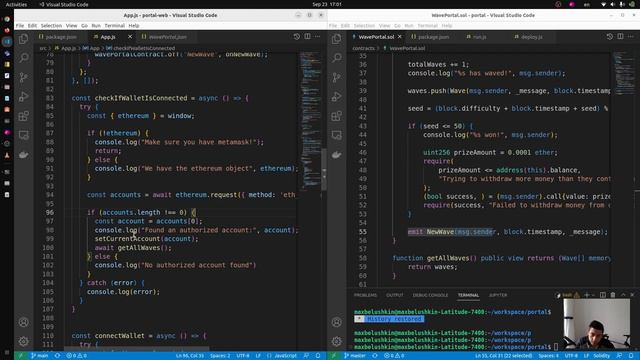Open Remote Explorer in the portal window
The image size is (640, 360).
tap(337, 135)
